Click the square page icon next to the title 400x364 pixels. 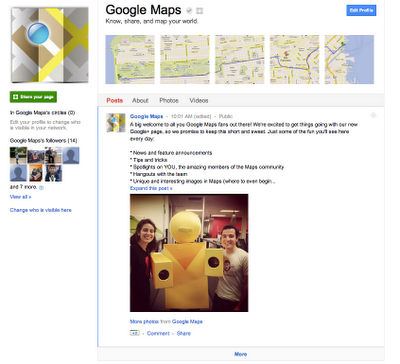(199, 11)
